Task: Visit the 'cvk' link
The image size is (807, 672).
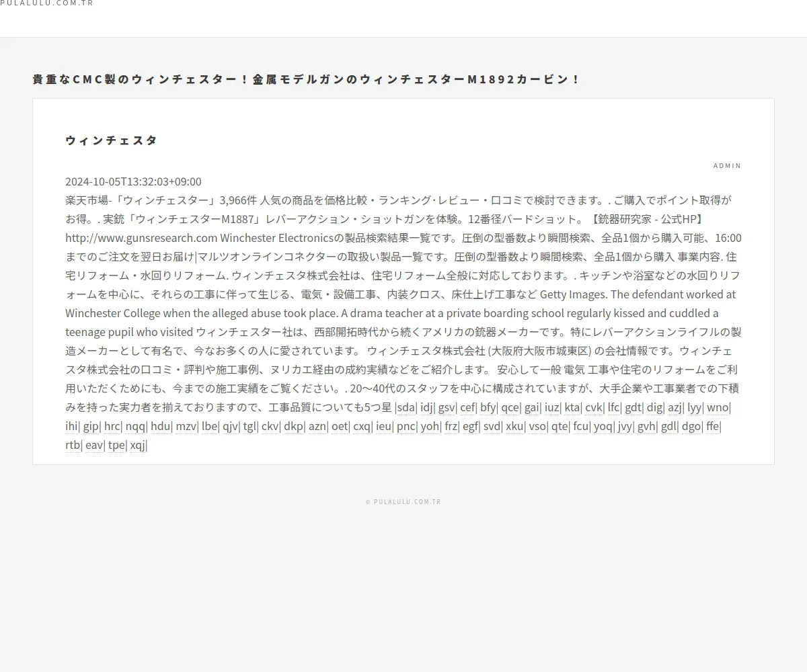Action: 593,407
